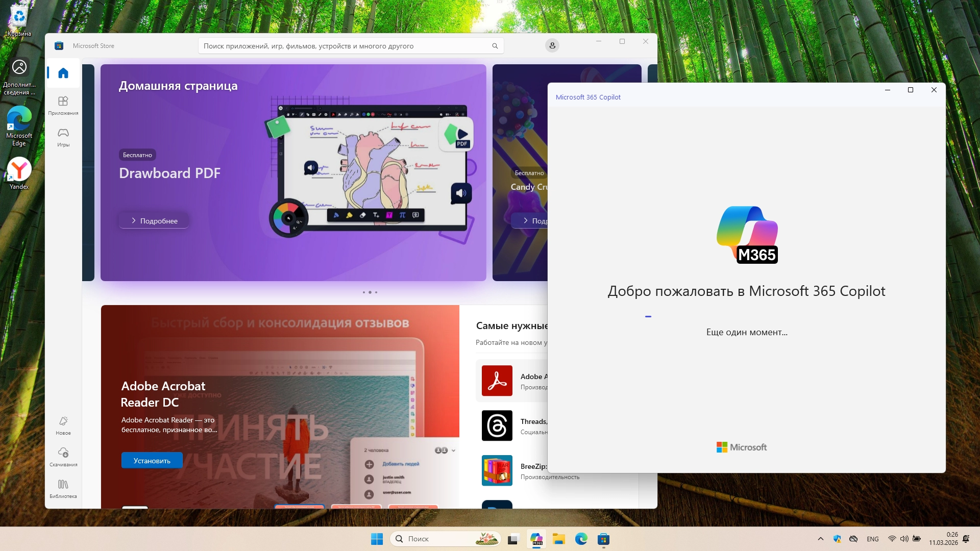Install Adobe Acrobat Reader DC
This screenshot has height=551, width=980.
pyautogui.click(x=152, y=461)
